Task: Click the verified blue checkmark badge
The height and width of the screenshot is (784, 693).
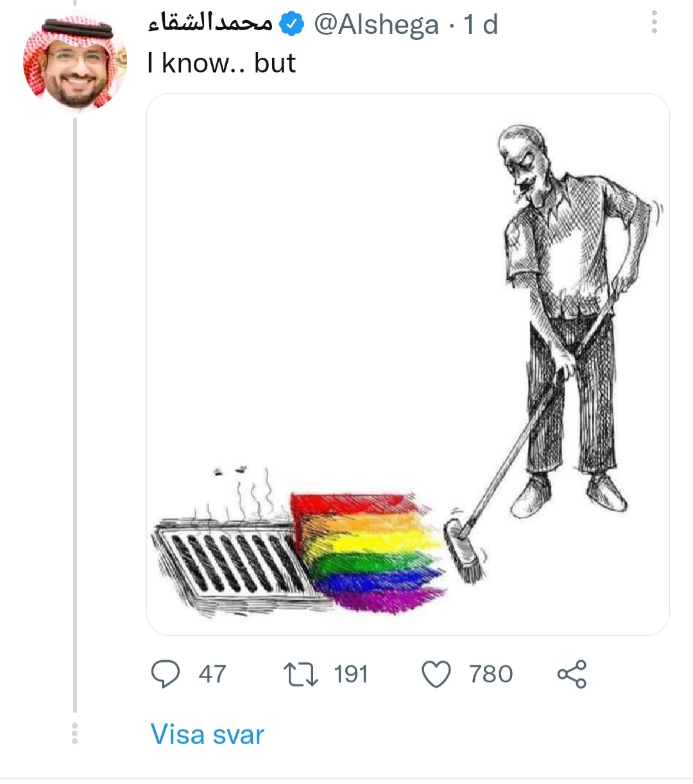Action: pyautogui.click(x=293, y=24)
